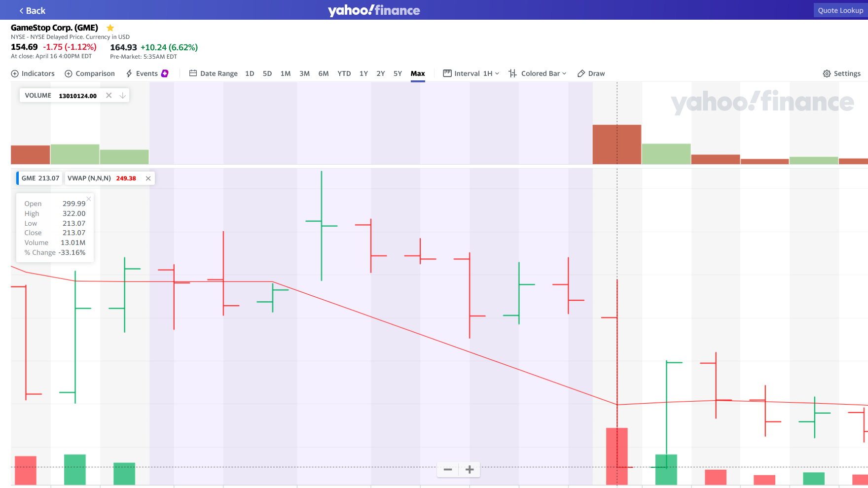Image resolution: width=868 pixels, height=488 pixels.
Task: Toggle the yellow favorite star for GME
Action: (x=110, y=28)
